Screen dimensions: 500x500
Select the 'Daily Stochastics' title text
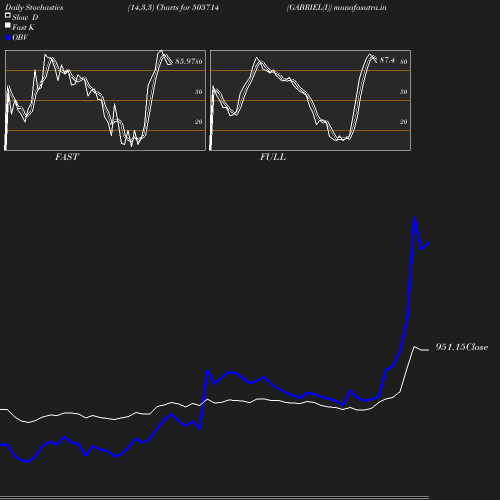(x=34, y=7)
